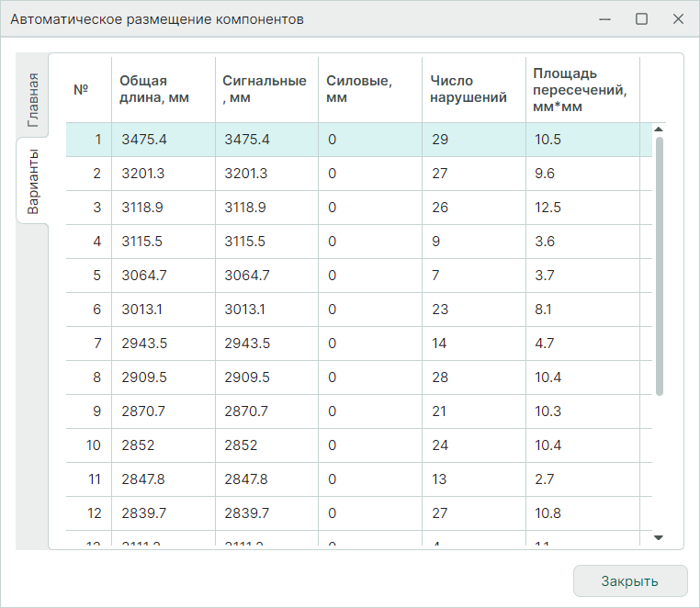Minimize the dialog window
Screen dimensions: 700x608
(x=605, y=19)
